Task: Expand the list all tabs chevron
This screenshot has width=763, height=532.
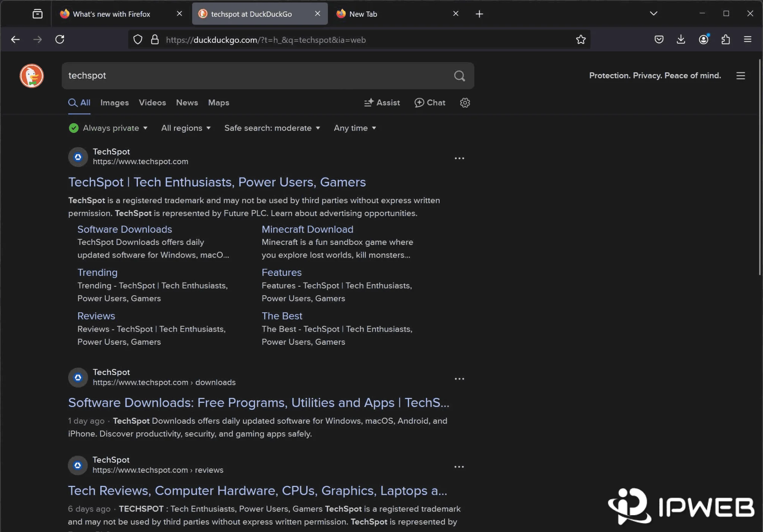Action: 653,14
